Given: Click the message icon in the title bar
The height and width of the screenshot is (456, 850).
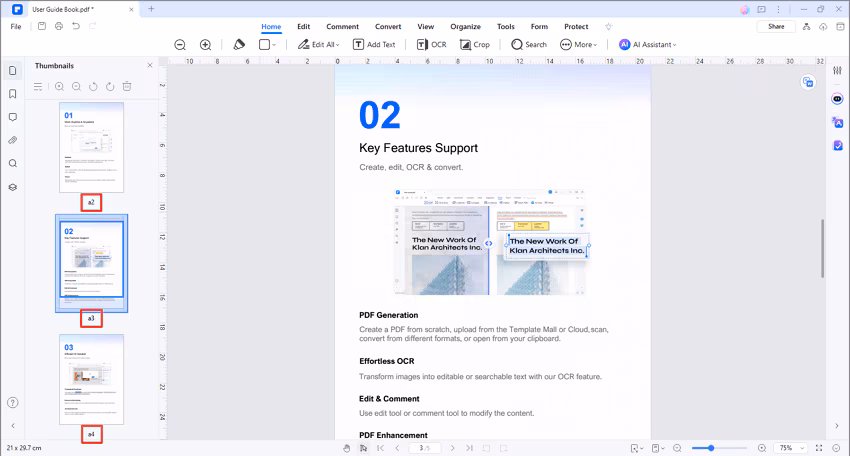Looking at the screenshot, I should 762,9.
